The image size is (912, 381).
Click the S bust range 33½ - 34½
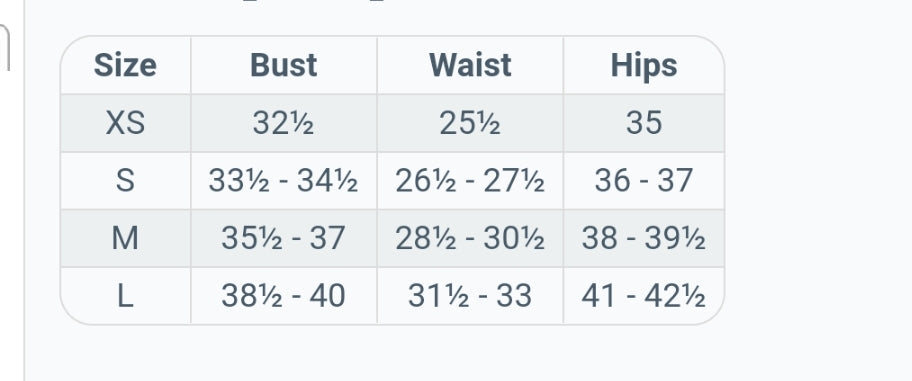[x=283, y=180]
